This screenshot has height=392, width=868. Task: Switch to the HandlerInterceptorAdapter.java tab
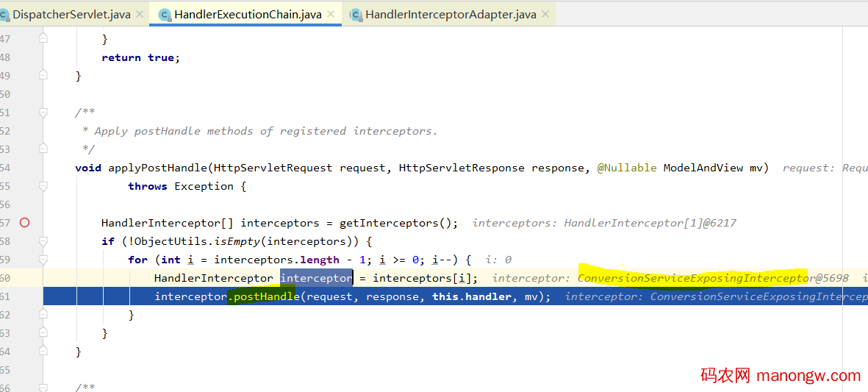[x=451, y=15]
